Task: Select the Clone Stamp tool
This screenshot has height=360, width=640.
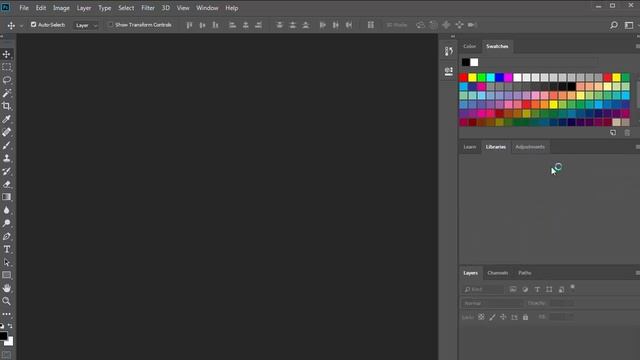Action: click(7, 158)
